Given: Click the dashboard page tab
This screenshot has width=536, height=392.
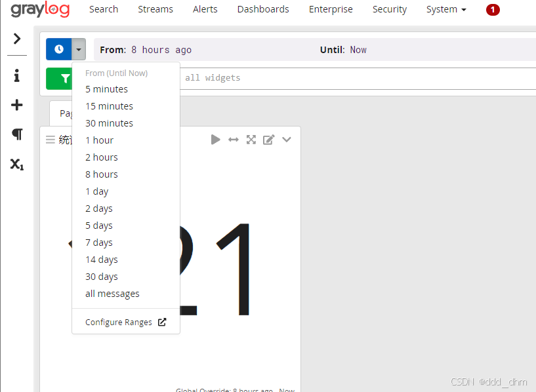Looking at the screenshot, I should (x=62, y=113).
